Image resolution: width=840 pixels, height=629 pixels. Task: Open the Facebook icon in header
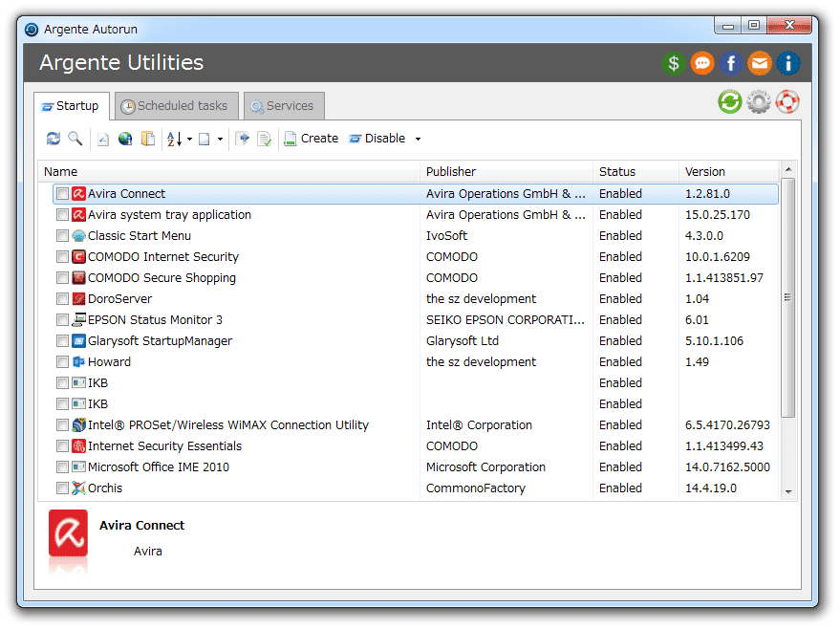coord(731,63)
